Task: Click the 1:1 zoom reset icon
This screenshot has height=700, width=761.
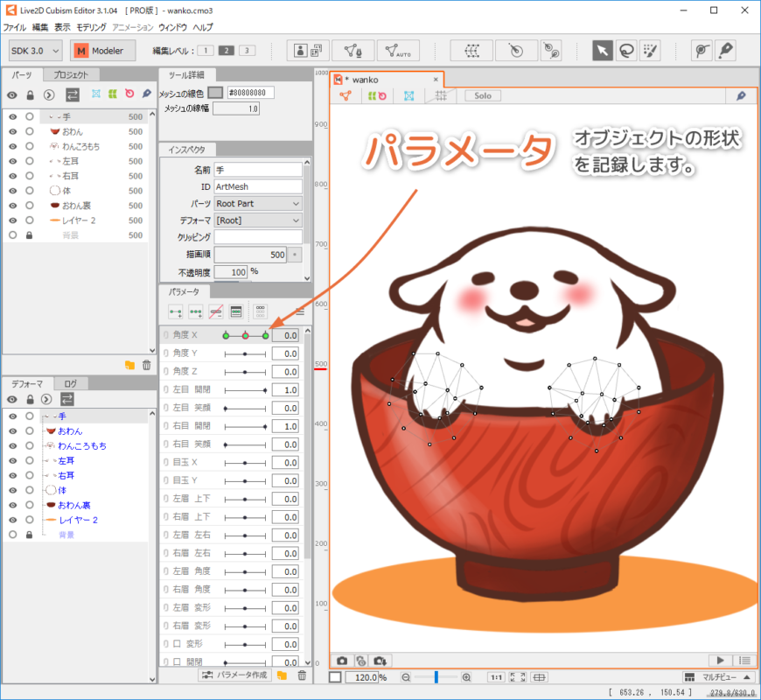Action: point(496,677)
